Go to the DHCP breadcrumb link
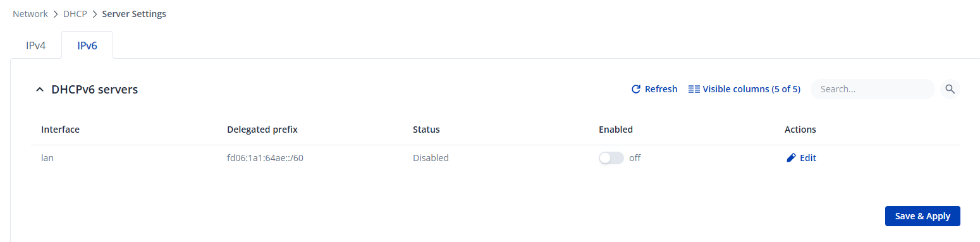The width and height of the screenshot is (980, 242). (75, 13)
